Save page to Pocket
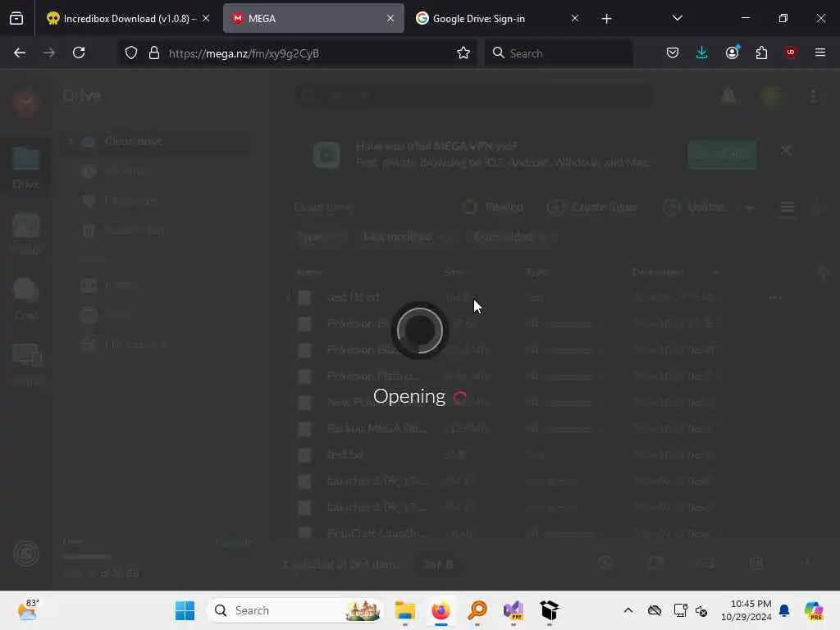The image size is (840, 630). 673,53
